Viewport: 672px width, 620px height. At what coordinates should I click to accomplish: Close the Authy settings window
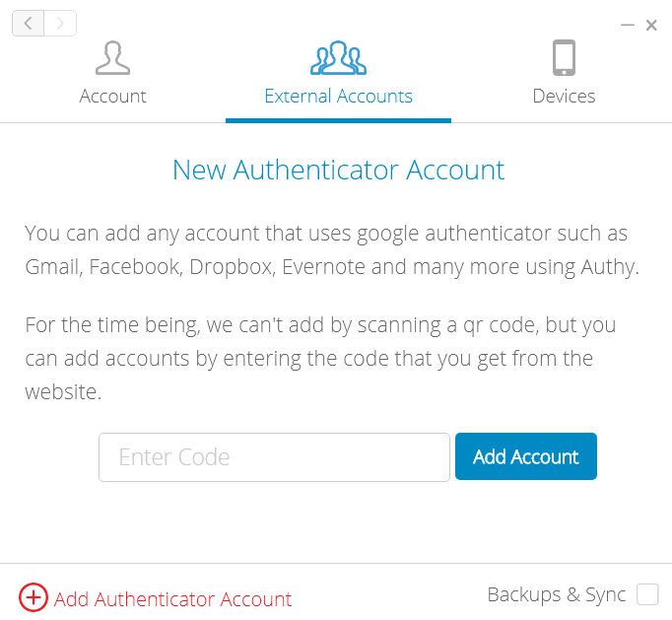pyautogui.click(x=651, y=26)
